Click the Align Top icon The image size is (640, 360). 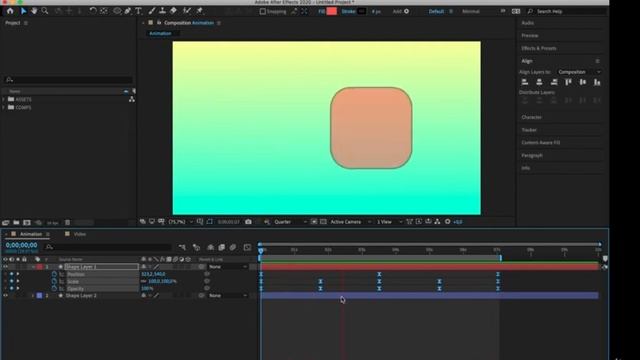(568, 82)
